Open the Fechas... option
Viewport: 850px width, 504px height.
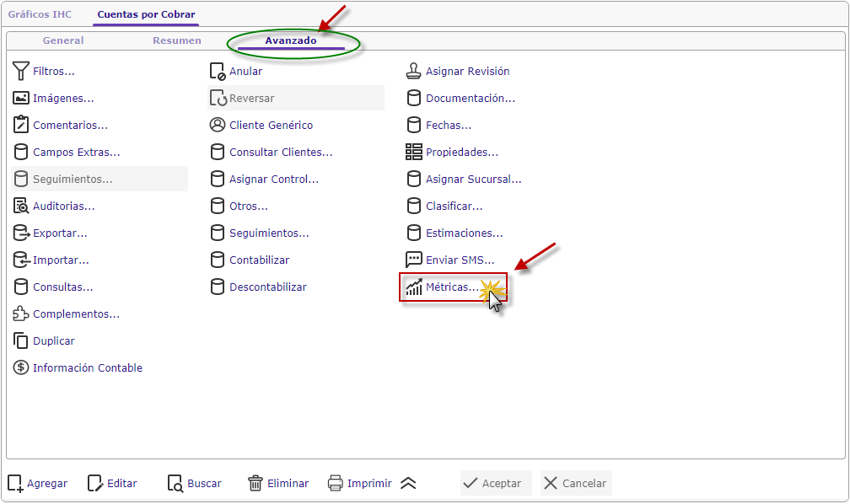pyautogui.click(x=449, y=126)
